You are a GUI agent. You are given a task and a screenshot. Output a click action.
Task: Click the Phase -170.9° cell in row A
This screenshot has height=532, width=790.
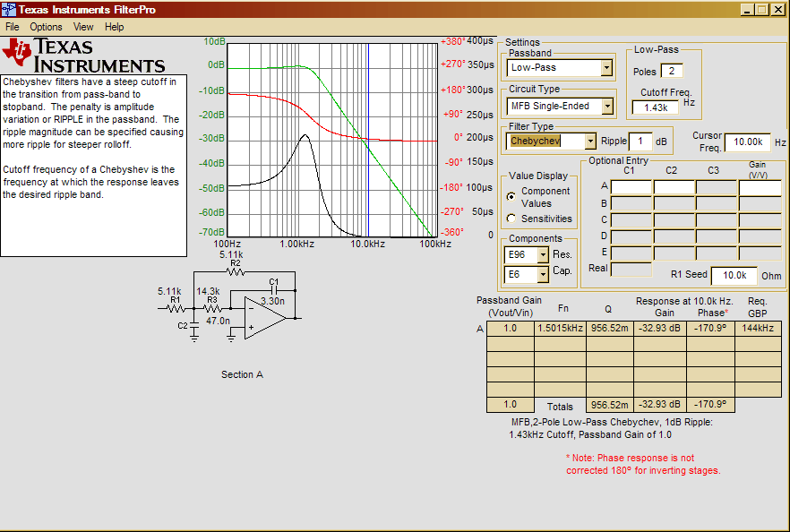pyautogui.click(x=710, y=329)
